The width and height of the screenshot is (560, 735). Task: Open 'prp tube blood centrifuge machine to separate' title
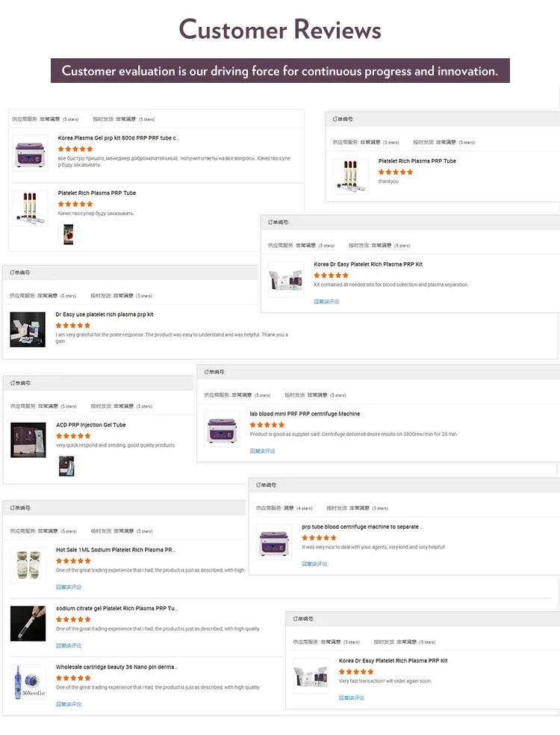pyautogui.click(x=362, y=527)
